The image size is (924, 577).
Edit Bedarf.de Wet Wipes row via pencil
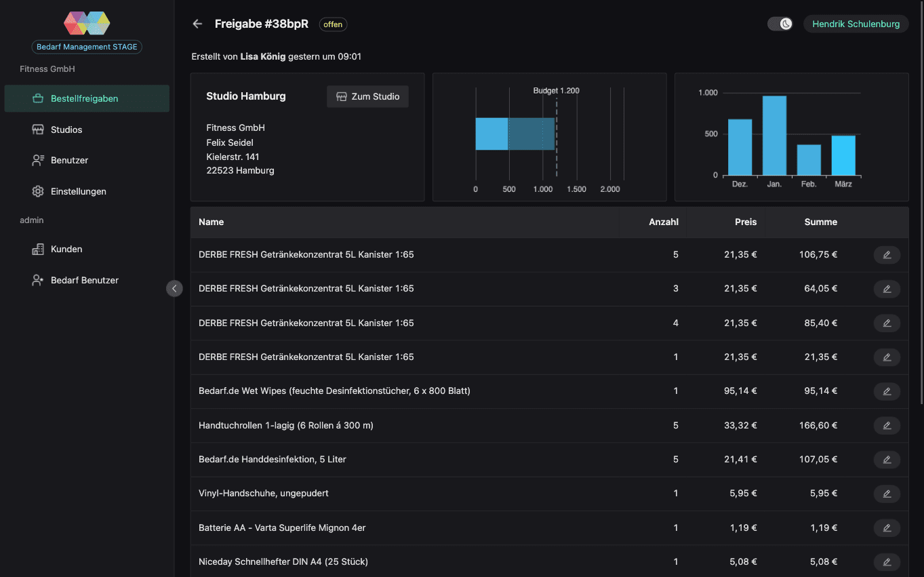pyautogui.click(x=887, y=391)
